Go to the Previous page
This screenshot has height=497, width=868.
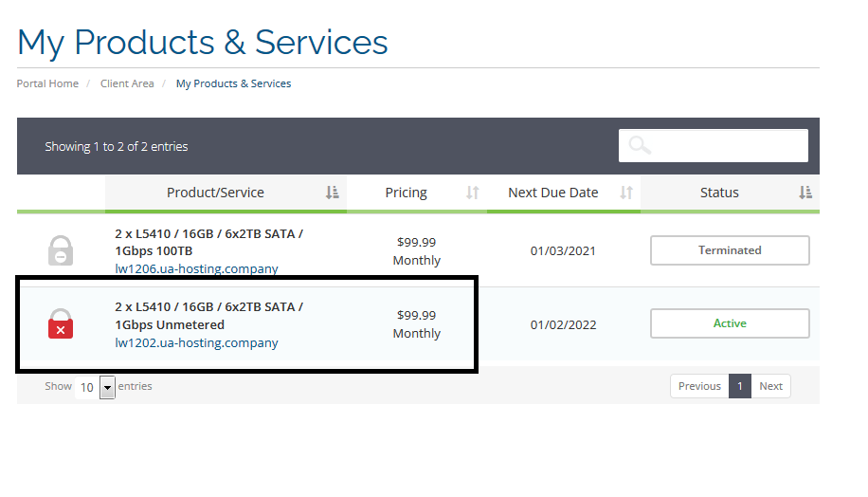pos(699,386)
